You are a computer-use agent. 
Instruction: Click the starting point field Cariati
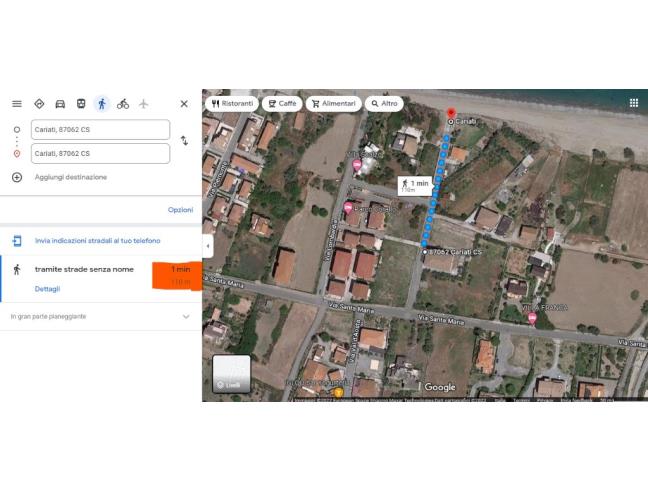tap(100, 129)
